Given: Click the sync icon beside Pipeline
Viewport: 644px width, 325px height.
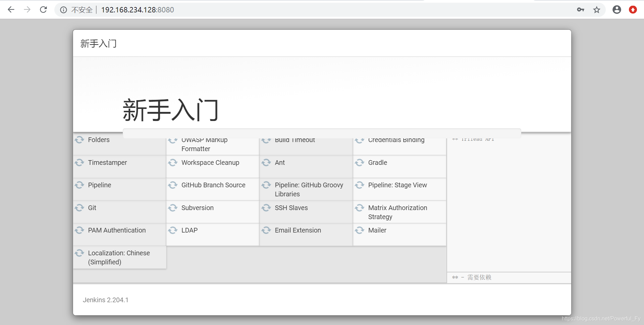Looking at the screenshot, I should (79, 185).
